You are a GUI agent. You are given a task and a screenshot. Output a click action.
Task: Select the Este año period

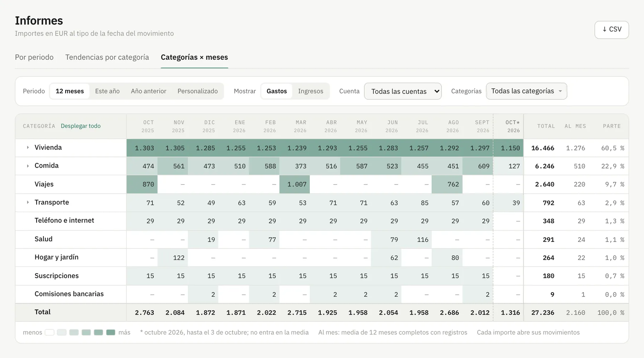pos(107,91)
